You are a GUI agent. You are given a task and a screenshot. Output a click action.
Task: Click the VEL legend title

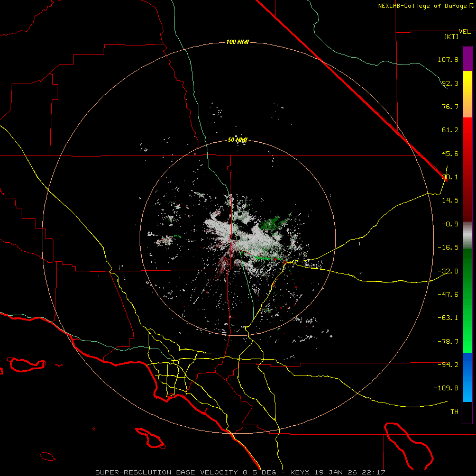tap(464, 32)
